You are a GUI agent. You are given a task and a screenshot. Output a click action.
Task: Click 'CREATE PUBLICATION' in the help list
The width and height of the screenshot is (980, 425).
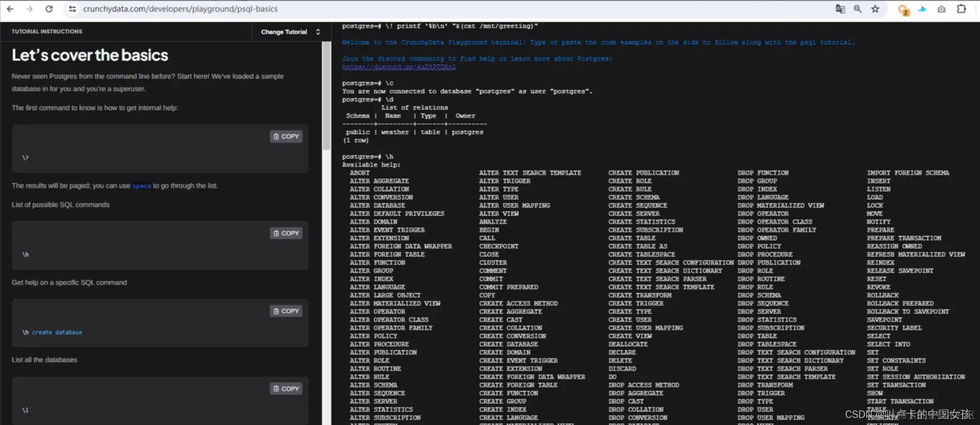(644, 173)
